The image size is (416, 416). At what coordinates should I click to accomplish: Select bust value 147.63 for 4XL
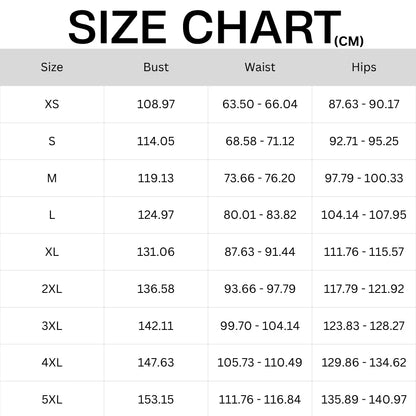click(156, 363)
